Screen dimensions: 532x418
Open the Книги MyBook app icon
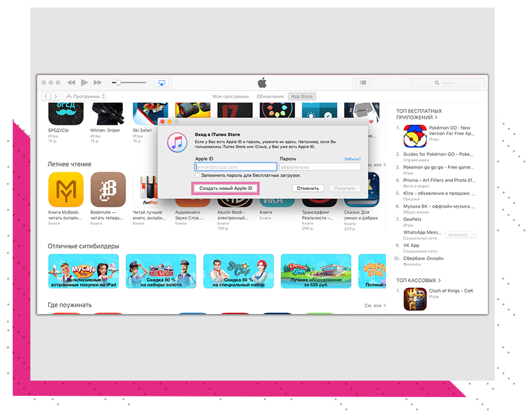click(66, 189)
